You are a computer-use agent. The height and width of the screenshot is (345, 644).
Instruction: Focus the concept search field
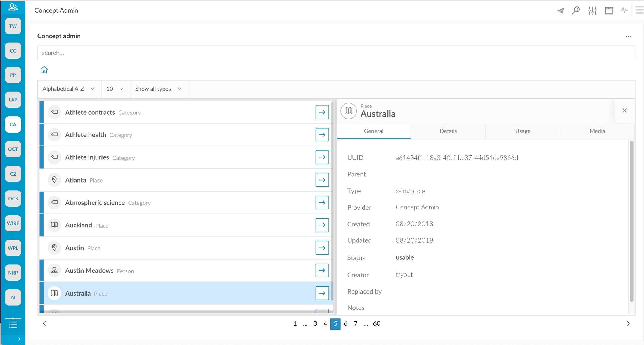tap(335, 53)
